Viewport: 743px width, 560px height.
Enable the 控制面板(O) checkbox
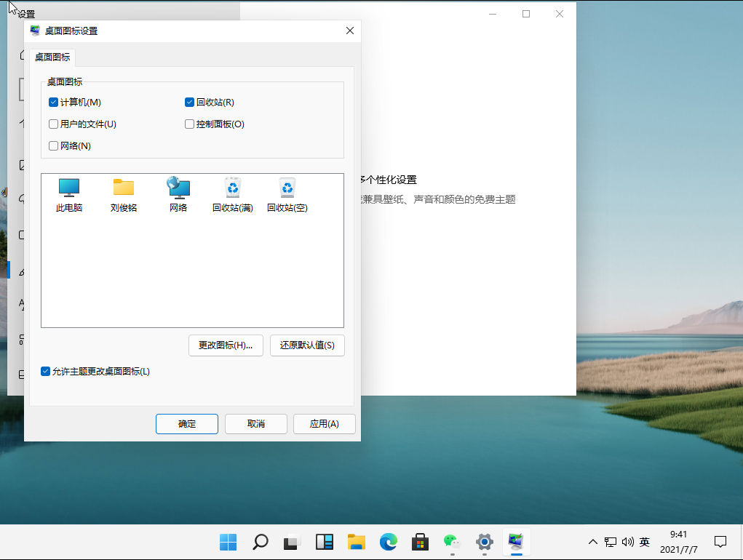(189, 124)
